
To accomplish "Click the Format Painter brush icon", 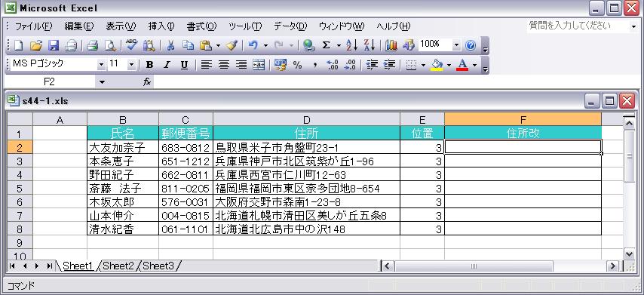I will click(x=232, y=45).
